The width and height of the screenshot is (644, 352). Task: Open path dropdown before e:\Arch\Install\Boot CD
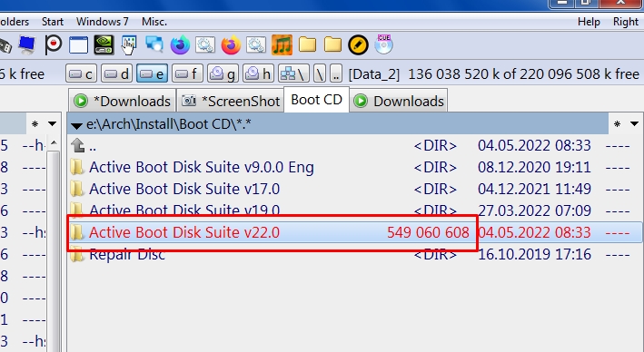77,124
